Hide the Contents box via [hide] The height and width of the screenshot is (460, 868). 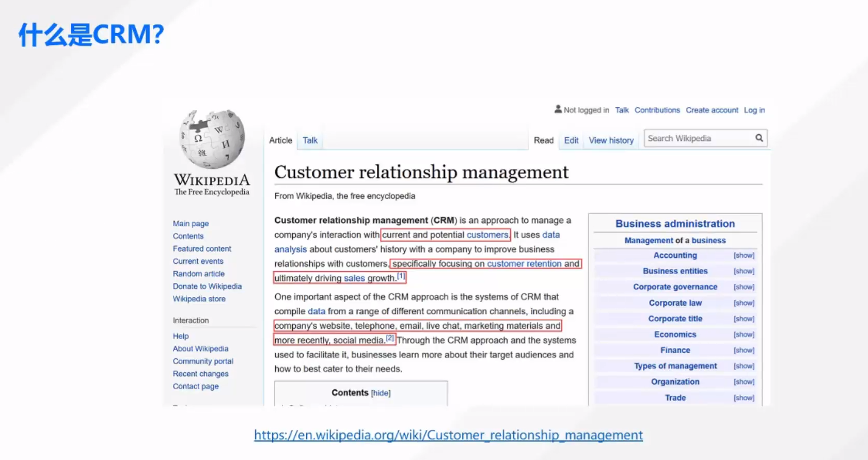pyautogui.click(x=381, y=393)
